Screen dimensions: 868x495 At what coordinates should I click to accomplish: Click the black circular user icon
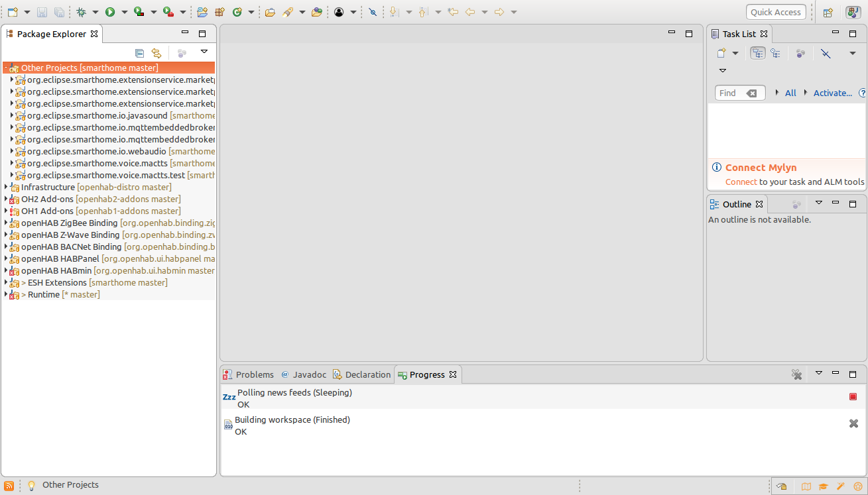click(x=339, y=12)
